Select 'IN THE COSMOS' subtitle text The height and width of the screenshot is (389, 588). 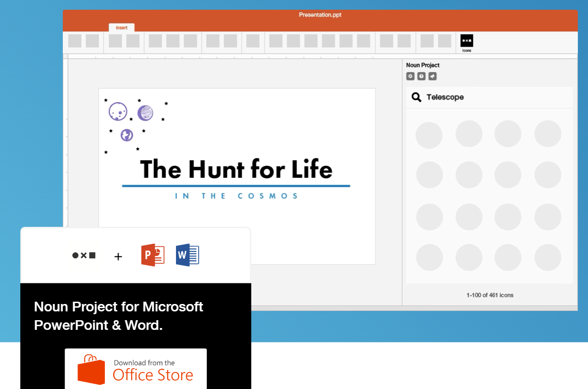pos(236,196)
